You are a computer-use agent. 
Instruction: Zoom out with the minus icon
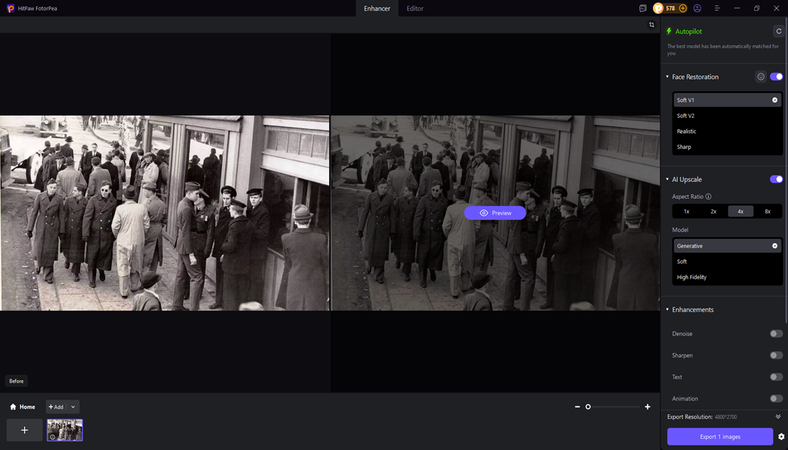(577, 407)
